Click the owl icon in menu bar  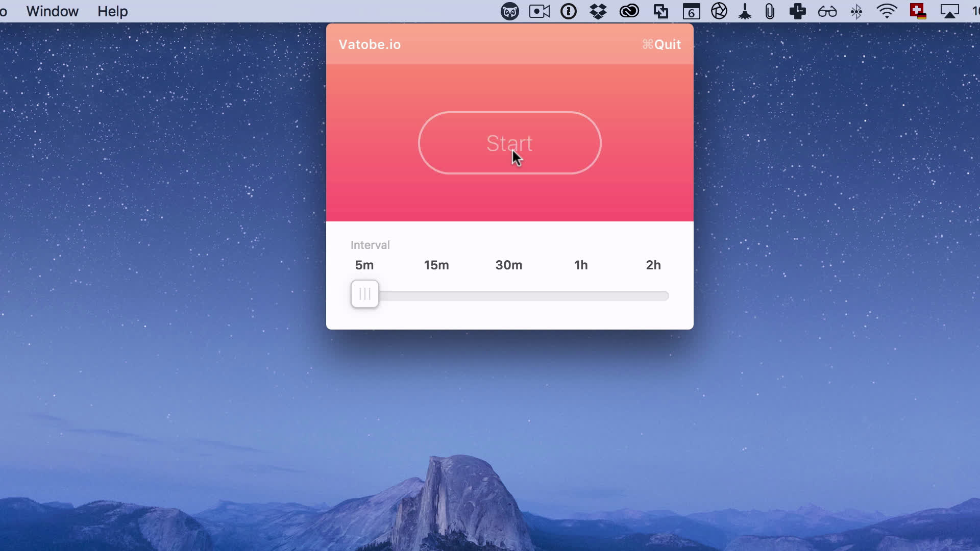pyautogui.click(x=509, y=11)
